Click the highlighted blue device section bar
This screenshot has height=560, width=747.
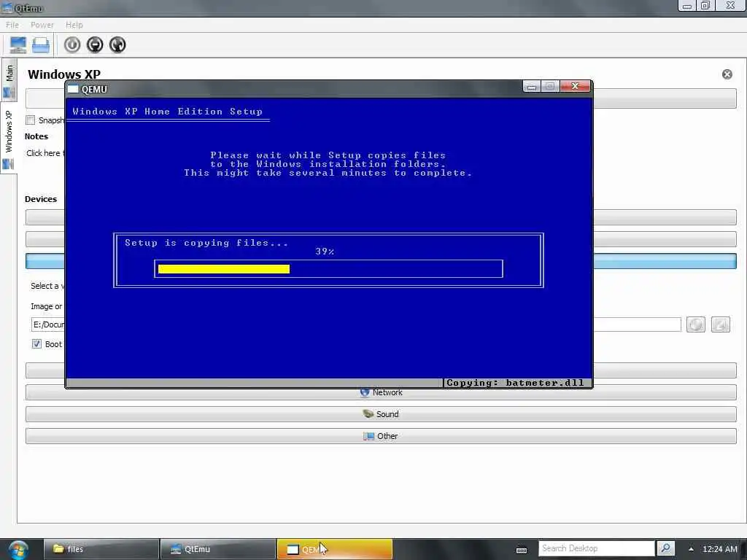[x=381, y=261]
